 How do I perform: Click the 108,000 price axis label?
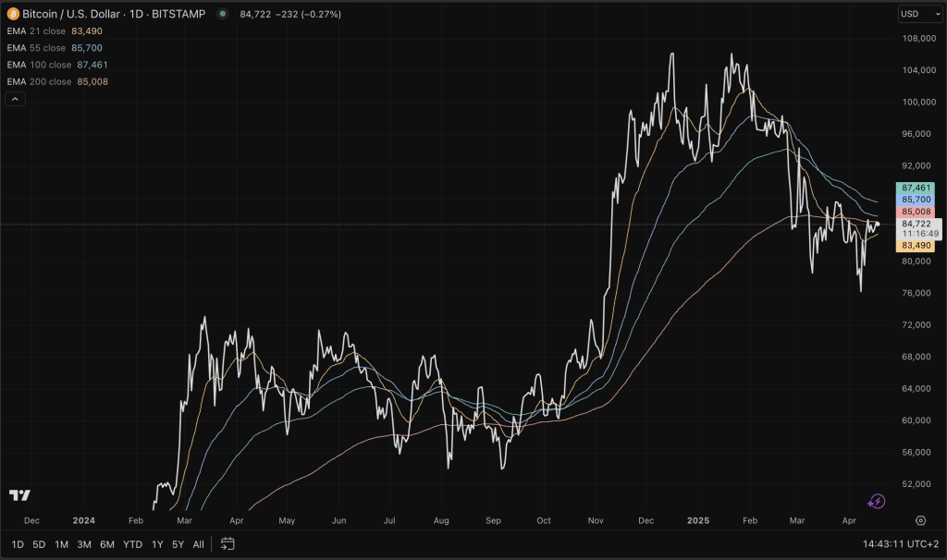coord(918,39)
